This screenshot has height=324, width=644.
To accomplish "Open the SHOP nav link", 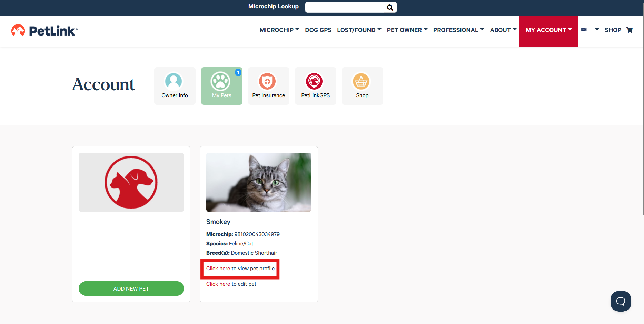I will click(613, 30).
